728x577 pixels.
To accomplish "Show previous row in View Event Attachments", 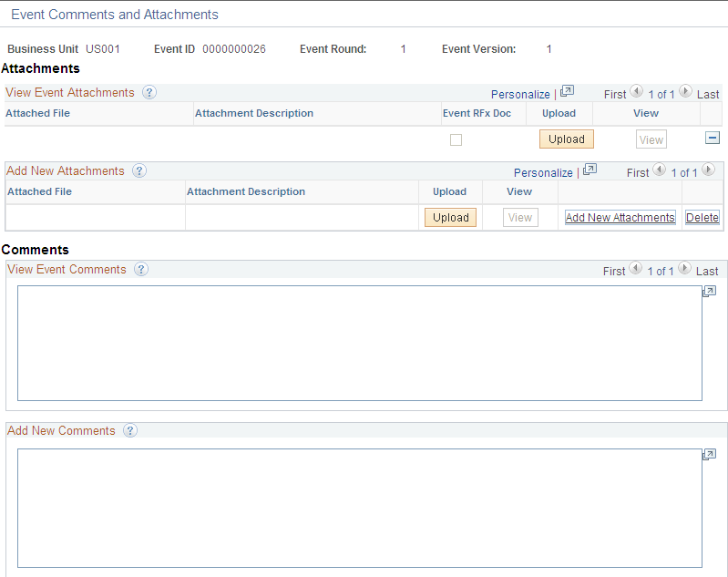I will [636, 91].
